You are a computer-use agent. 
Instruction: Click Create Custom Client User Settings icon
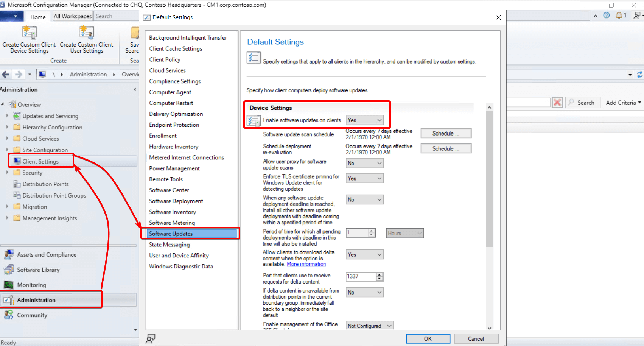87,33
